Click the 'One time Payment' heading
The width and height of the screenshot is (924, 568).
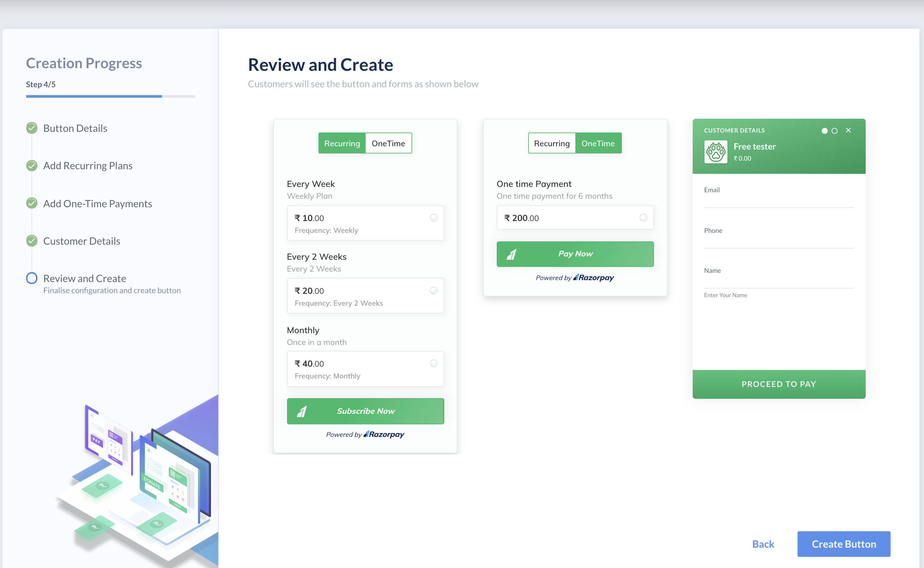coord(534,184)
